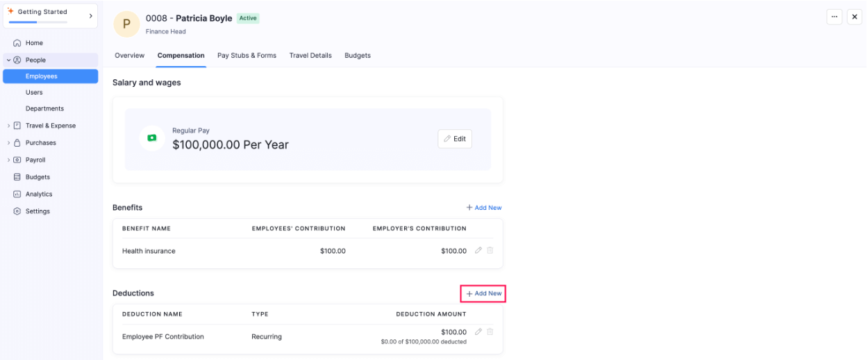Screen dimensions: 868x360
Task: Click the Purchases bag icon
Action: tap(17, 142)
